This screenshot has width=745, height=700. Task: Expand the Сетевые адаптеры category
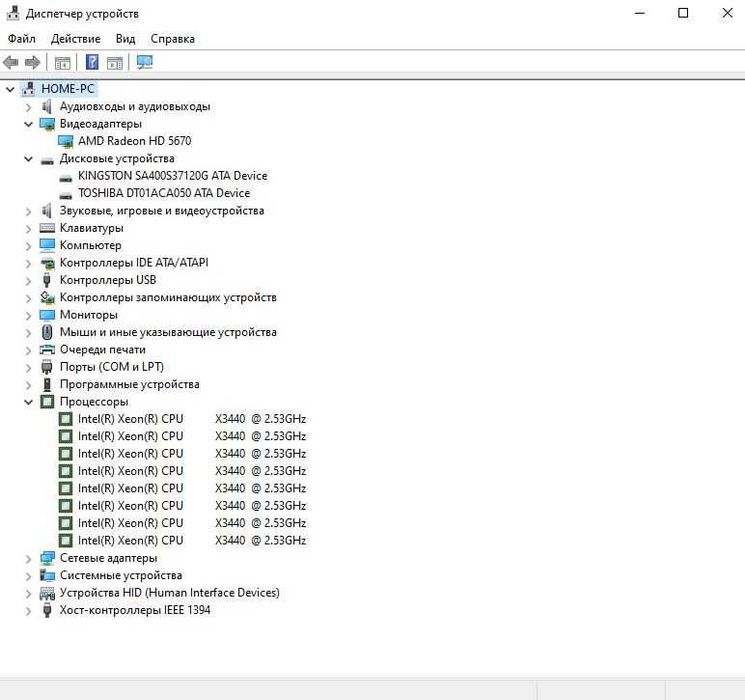pyautogui.click(x=29, y=559)
